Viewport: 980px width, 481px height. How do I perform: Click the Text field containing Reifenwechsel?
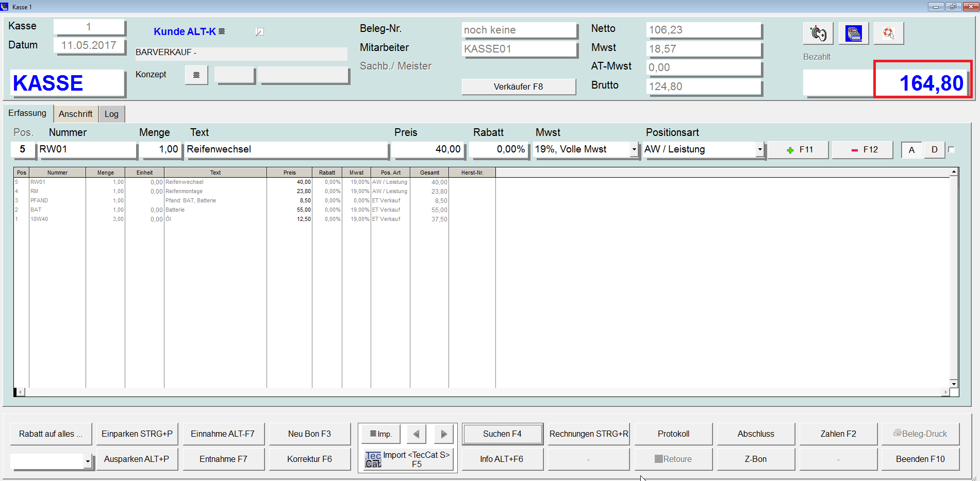(x=286, y=150)
